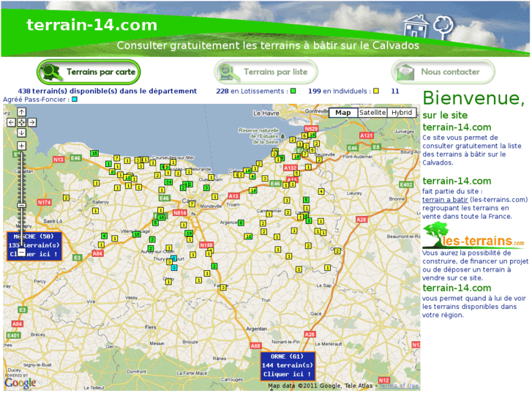
Task: Select upper cyan marker at Thury-Harcourt
Action: 173,258
